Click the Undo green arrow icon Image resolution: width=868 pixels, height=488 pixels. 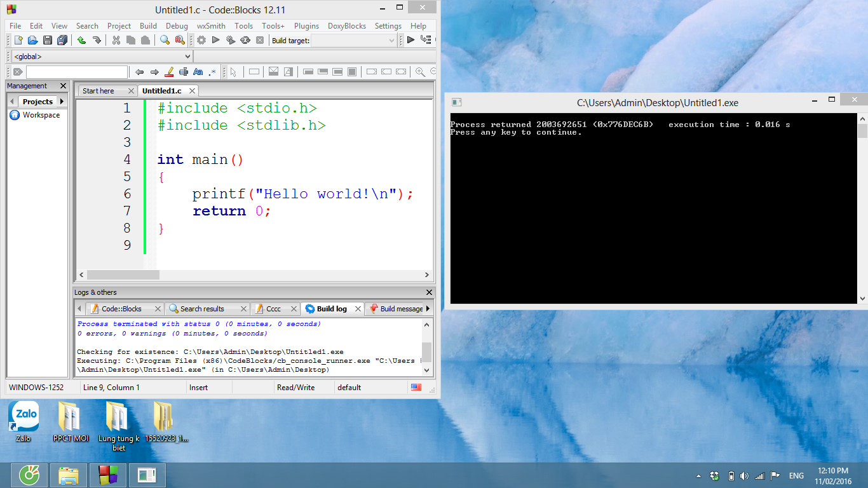coord(81,40)
